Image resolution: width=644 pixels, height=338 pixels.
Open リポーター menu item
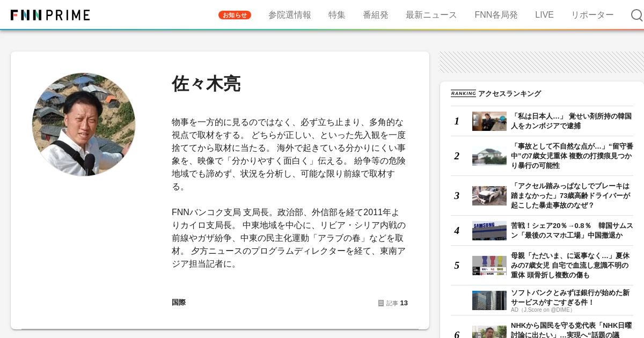click(592, 15)
